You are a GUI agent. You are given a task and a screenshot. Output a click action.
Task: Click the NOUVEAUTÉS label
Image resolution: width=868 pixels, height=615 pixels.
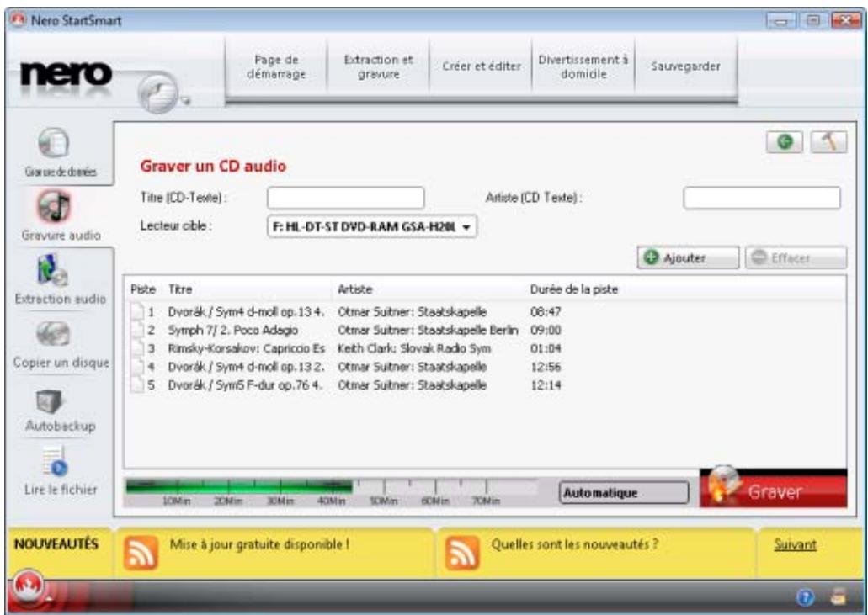[56, 544]
